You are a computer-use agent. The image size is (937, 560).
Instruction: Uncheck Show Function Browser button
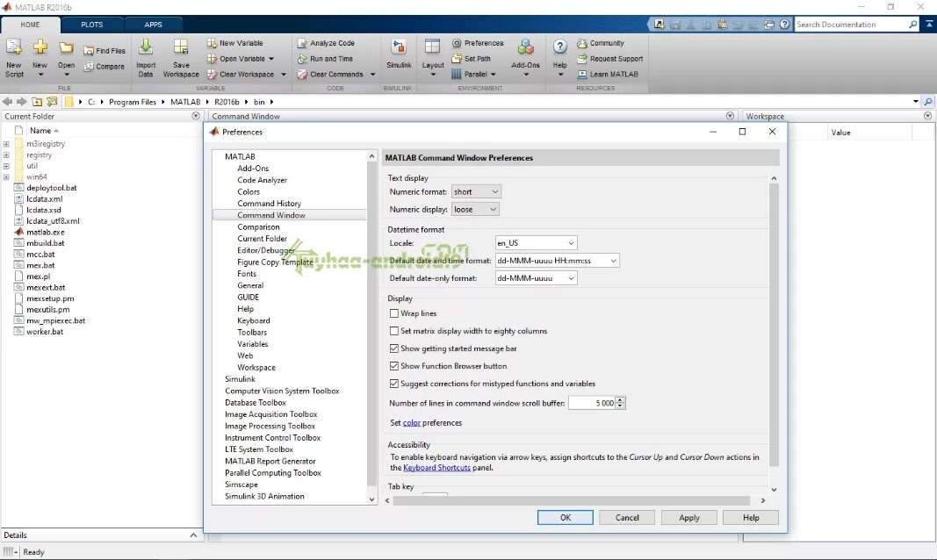pyautogui.click(x=393, y=366)
